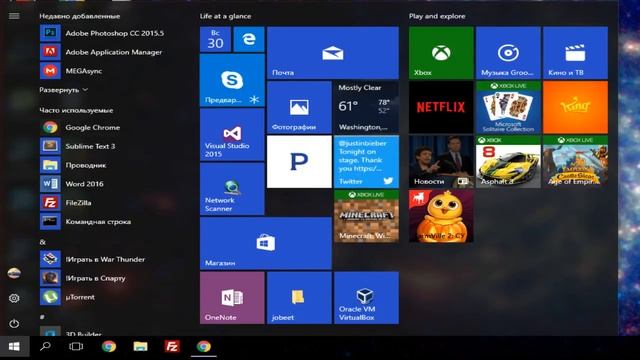The image size is (640, 360).
Task: Launch Oracle VM VirtualBox tile
Action: (366, 298)
